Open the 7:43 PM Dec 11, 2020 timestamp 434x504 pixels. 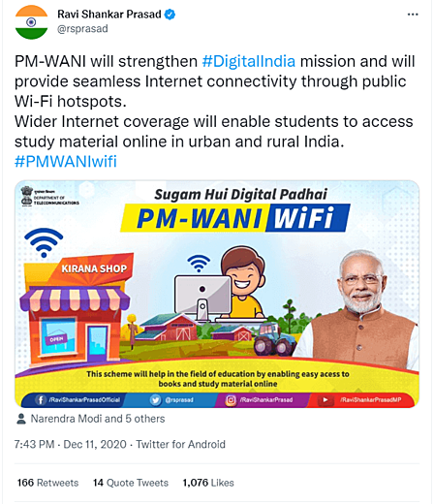[x=71, y=444]
